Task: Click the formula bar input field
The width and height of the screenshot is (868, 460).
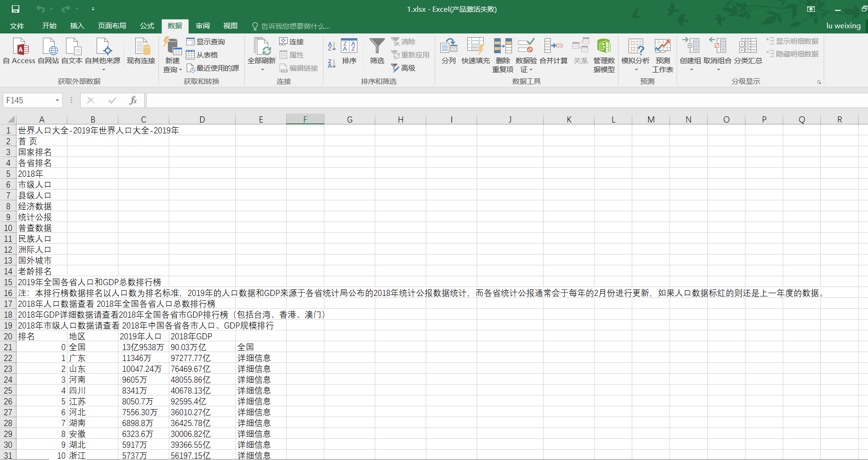Action: coord(507,100)
